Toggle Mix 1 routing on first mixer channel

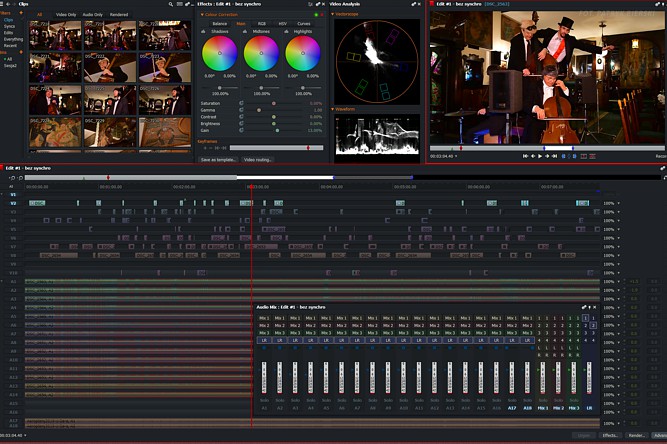[264, 318]
